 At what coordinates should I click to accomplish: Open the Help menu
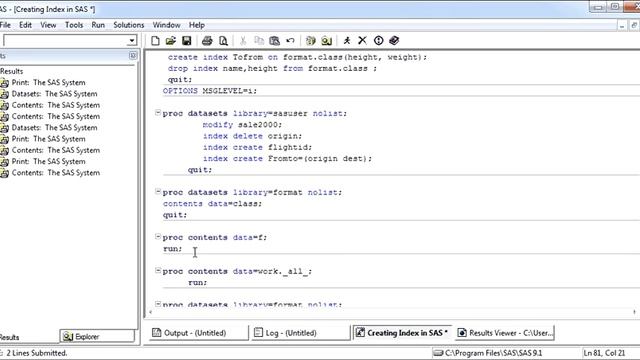click(196, 25)
